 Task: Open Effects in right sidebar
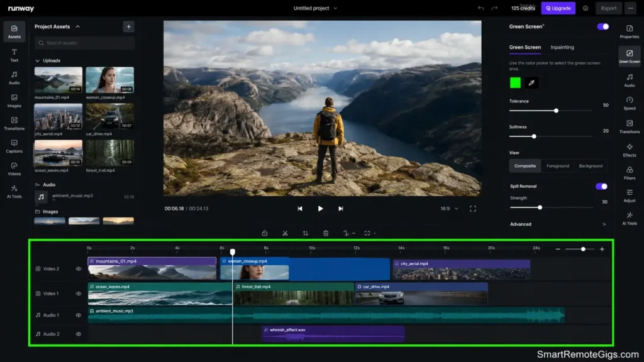[x=629, y=150]
